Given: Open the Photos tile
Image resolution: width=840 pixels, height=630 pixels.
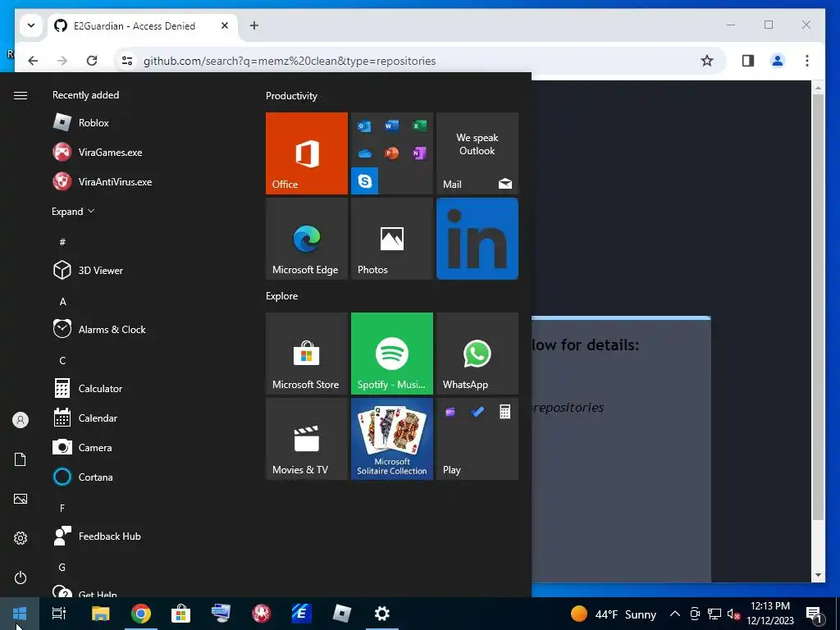Looking at the screenshot, I should [x=392, y=239].
